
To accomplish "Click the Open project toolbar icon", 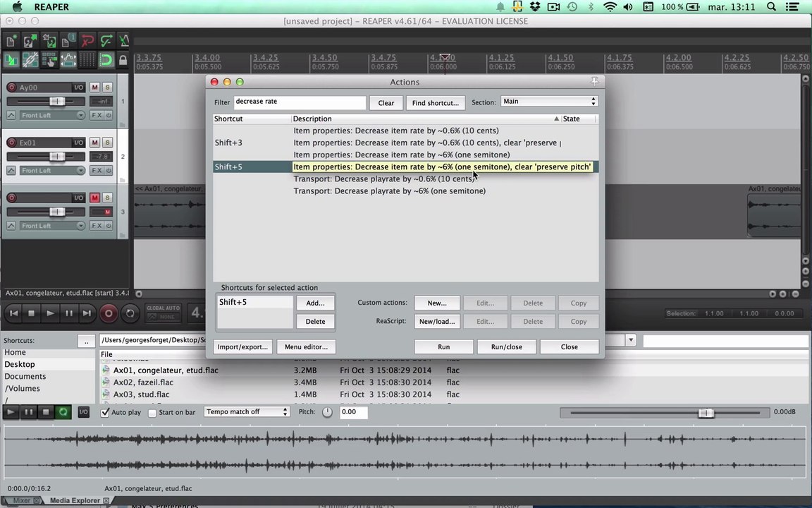I will (30, 40).
